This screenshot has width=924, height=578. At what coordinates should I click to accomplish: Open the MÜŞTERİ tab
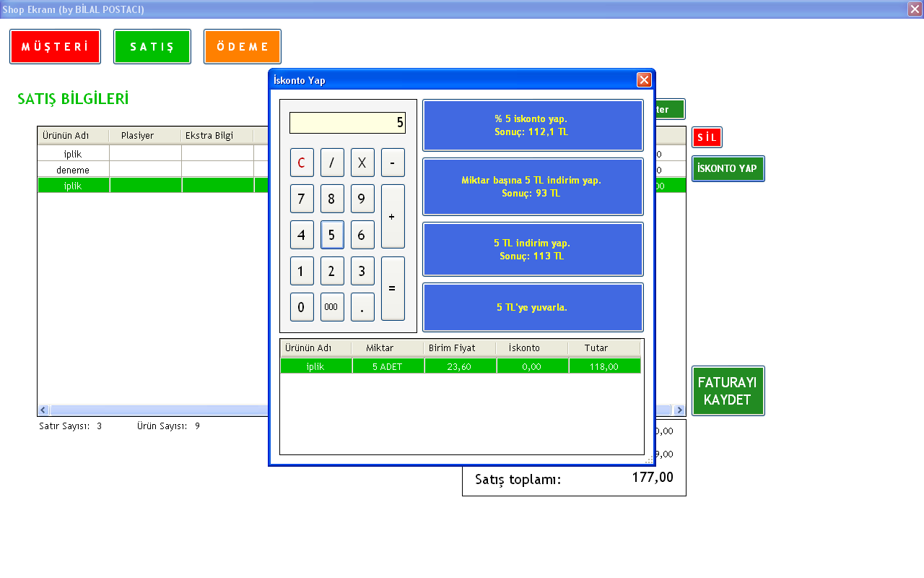(55, 47)
